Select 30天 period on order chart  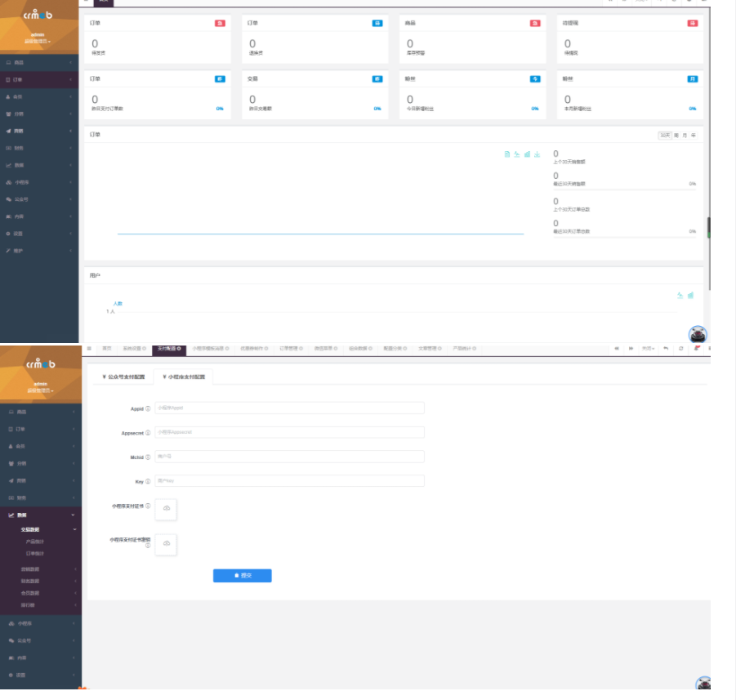click(665, 136)
